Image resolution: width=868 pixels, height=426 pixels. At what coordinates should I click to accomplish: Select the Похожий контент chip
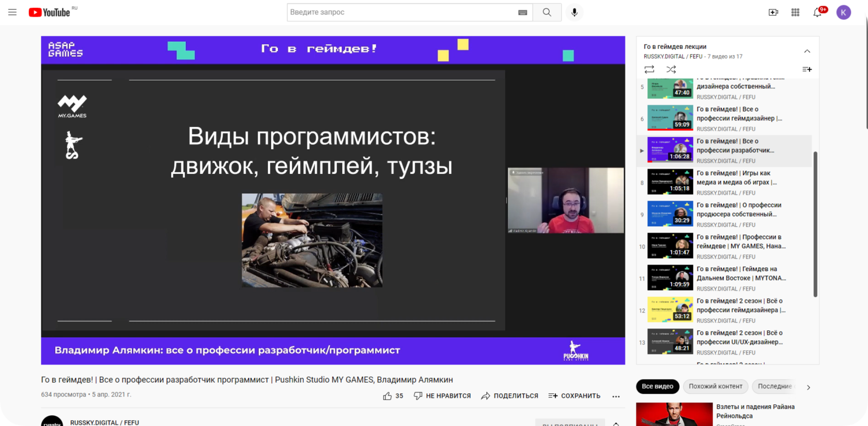(716, 387)
